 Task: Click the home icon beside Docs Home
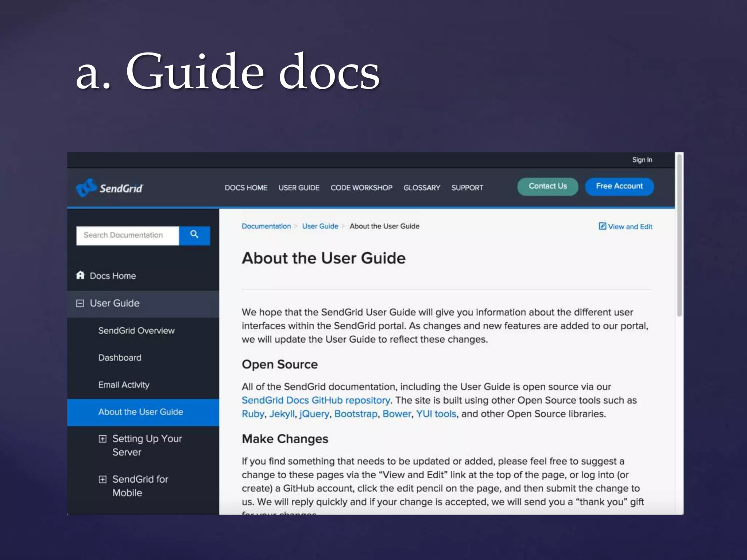coord(80,275)
